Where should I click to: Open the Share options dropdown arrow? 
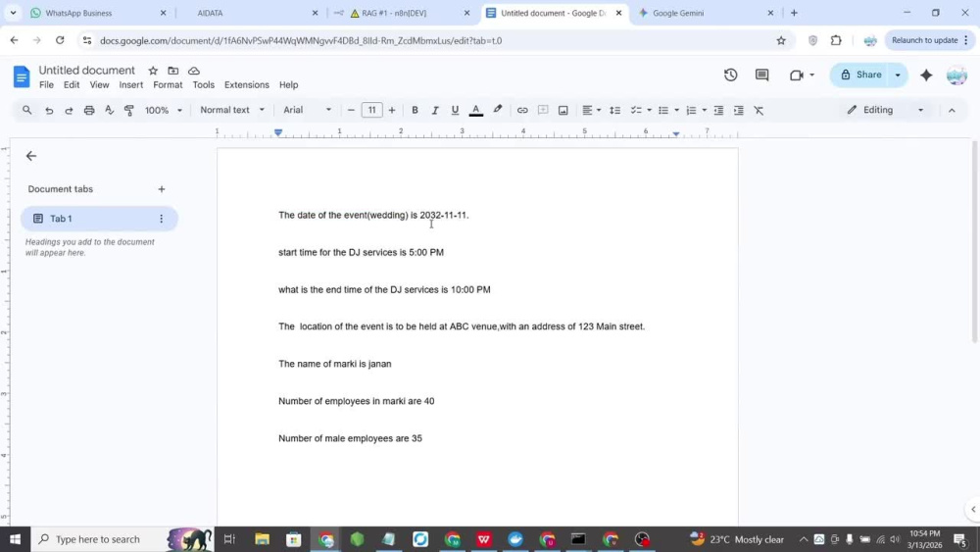click(x=898, y=75)
